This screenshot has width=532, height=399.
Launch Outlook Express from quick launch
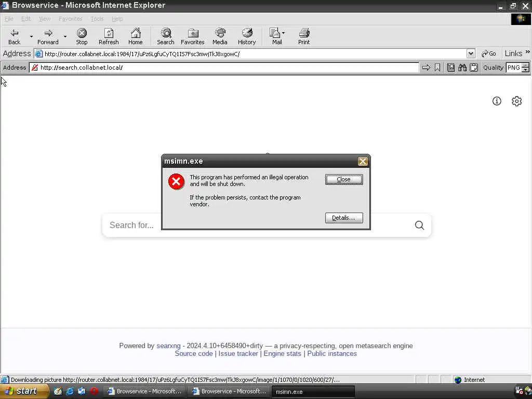[82, 391]
